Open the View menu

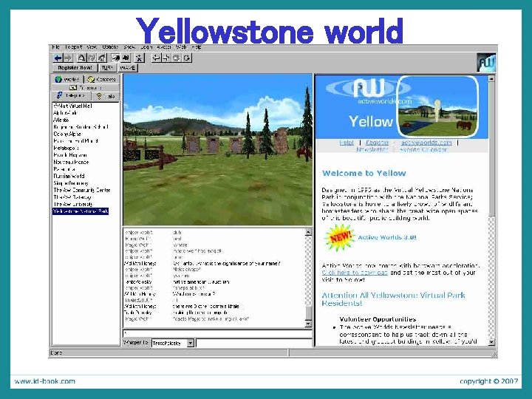pos(92,47)
